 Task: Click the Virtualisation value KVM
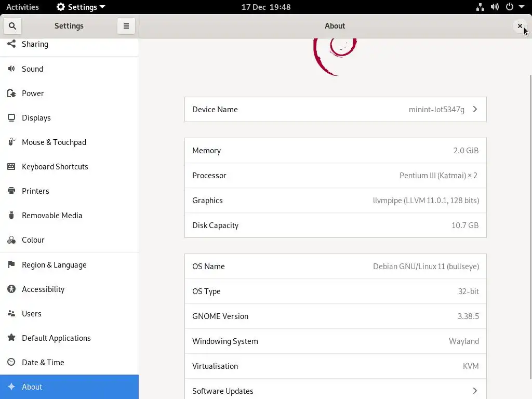tap(471, 366)
